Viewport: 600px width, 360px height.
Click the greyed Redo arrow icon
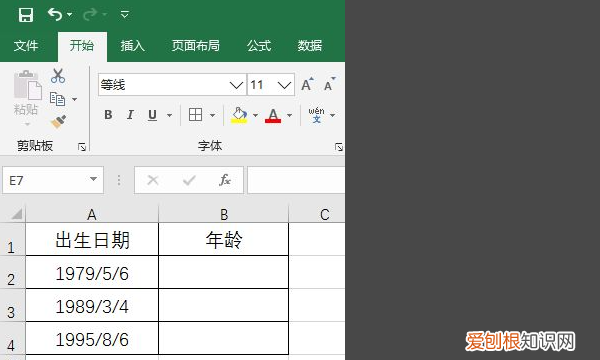pyautogui.click(x=90, y=15)
